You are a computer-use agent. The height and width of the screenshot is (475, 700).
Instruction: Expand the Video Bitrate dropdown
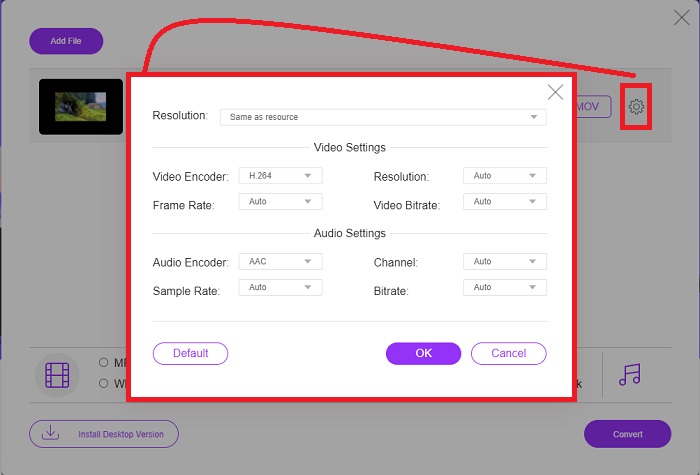pyautogui.click(x=505, y=201)
